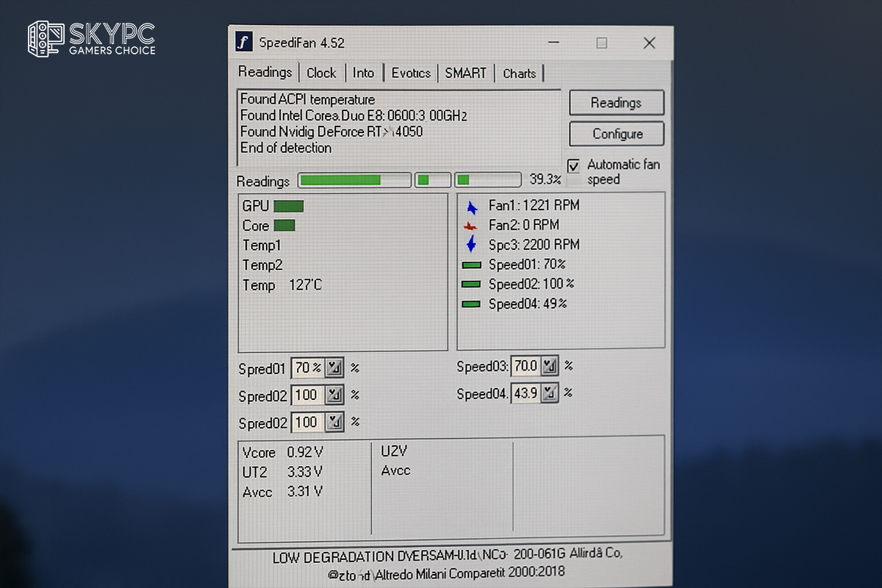Show the Charts tab

[x=520, y=73]
